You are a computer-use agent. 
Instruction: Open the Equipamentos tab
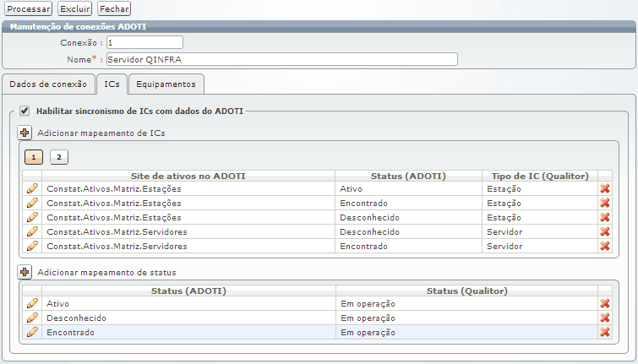click(166, 84)
